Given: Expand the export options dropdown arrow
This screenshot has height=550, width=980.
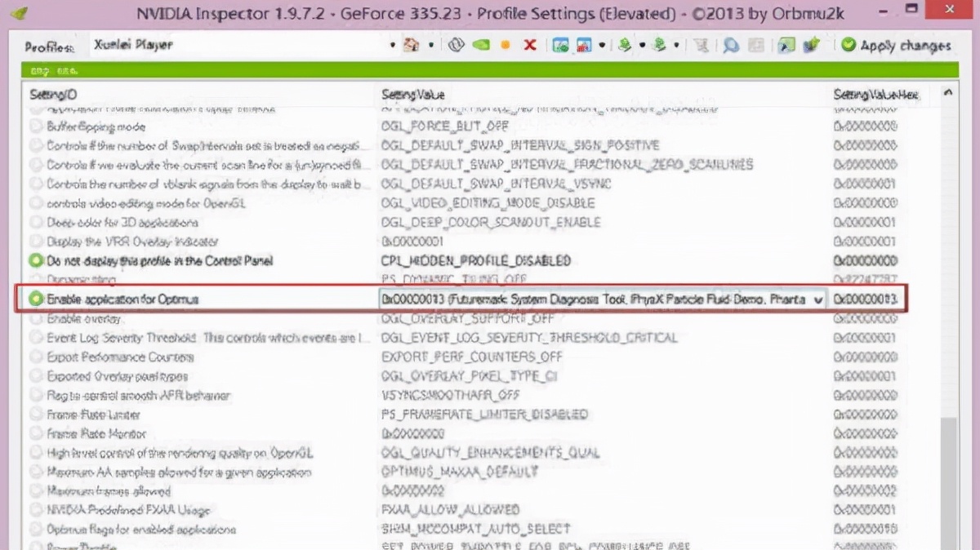Looking at the screenshot, I should pyautogui.click(x=675, y=45).
